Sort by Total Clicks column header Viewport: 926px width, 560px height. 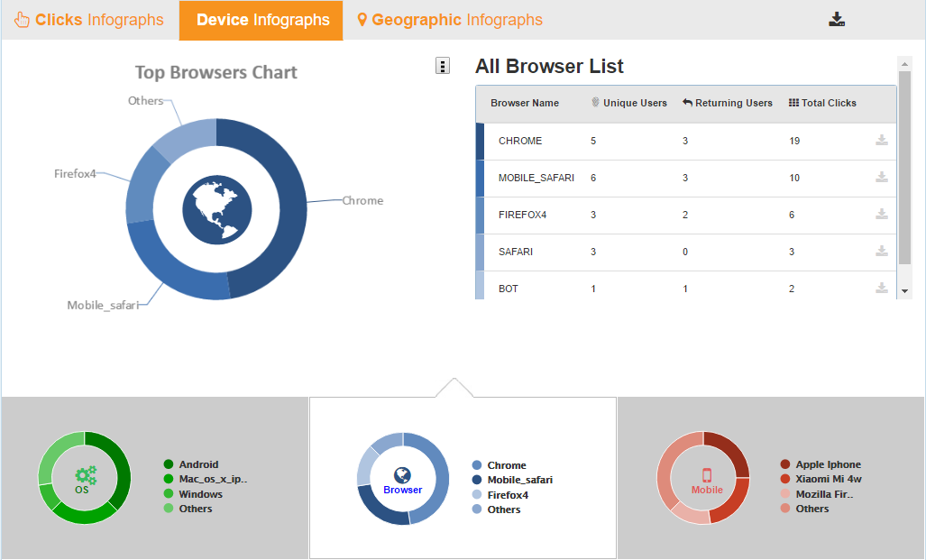pyautogui.click(x=822, y=103)
